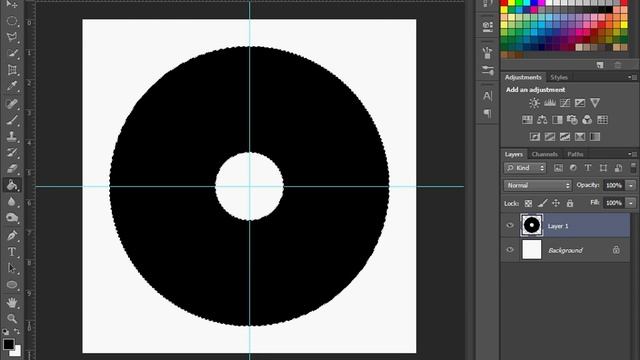Add a Selective Color adjustment
This screenshot has height=360, width=640.
[x=580, y=137]
